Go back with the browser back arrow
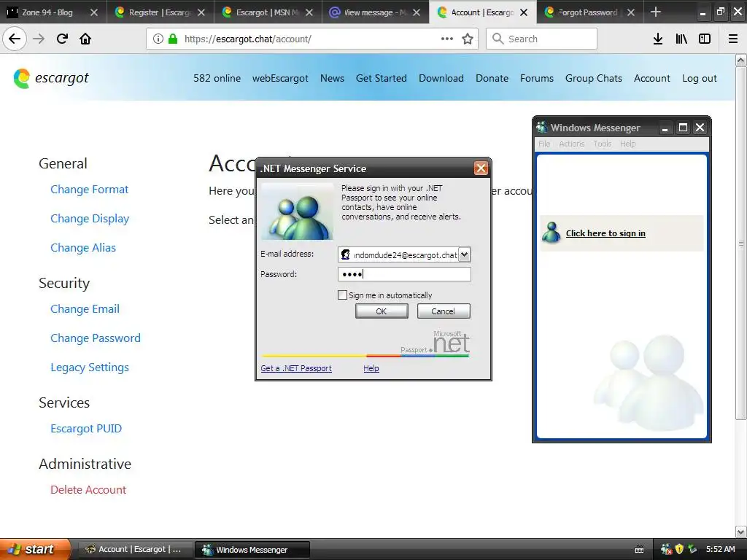Screen dimensions: 747x560 pos(15,39)
